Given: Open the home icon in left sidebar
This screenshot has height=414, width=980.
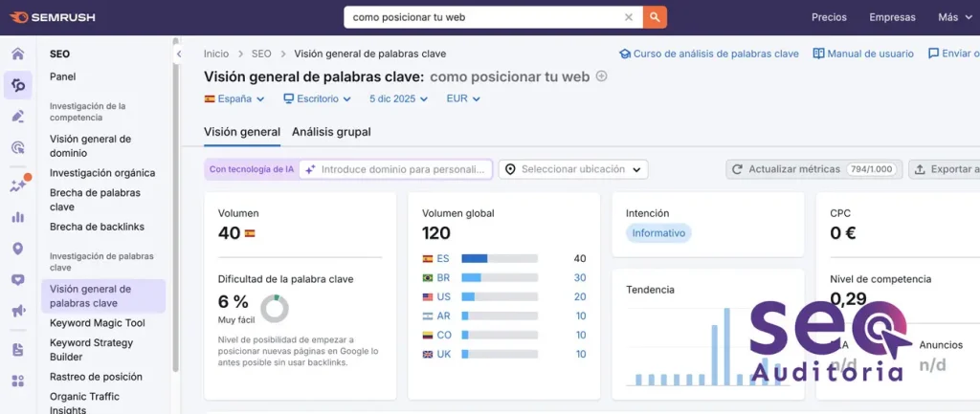Looking at the screenshot, I should coord(17,54).
